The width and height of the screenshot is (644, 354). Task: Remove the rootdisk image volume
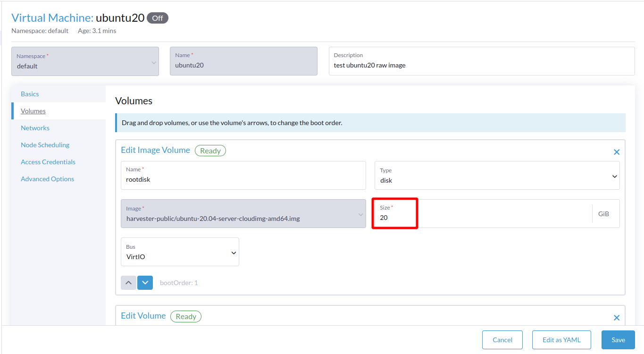coord(617,152)
